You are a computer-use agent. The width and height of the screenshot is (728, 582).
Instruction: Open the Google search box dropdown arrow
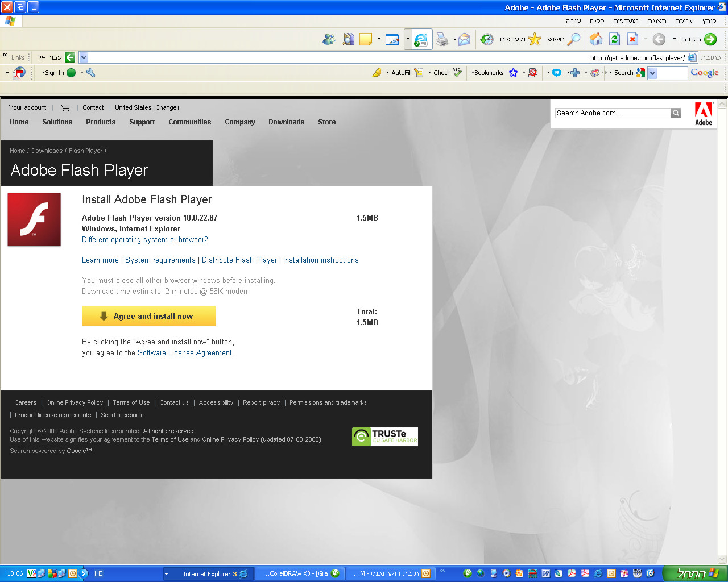[x=652, y=73]
